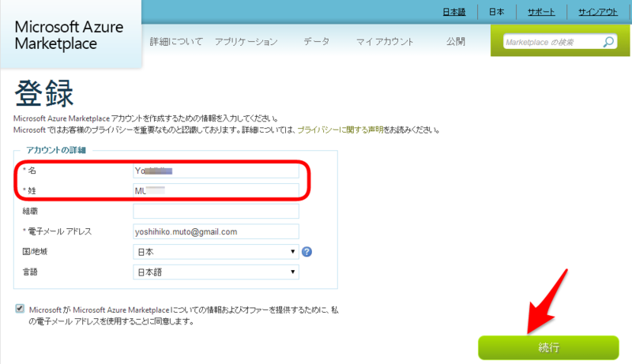Screen dimensions: 632x364
Task: Open the サポート link
Action: [x=541, y=12]
